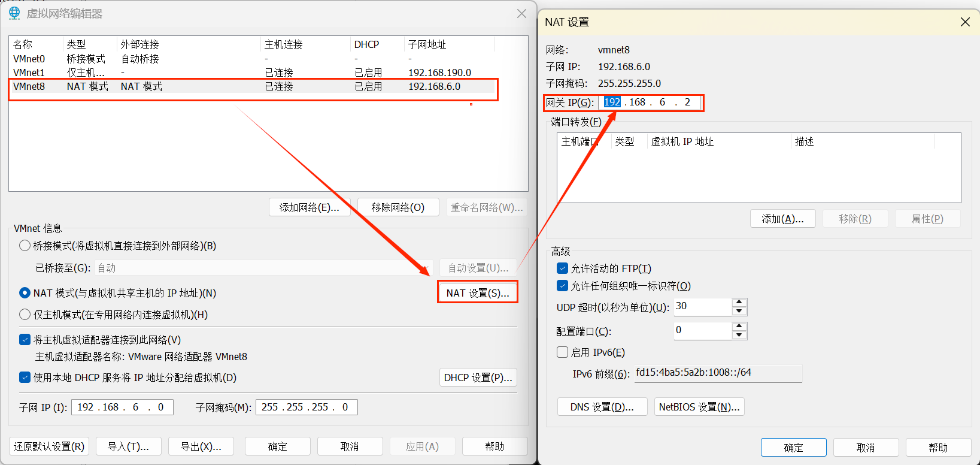
Task: Click 帮助 in NAT 设置 dialog
Action: coord(938,448)
